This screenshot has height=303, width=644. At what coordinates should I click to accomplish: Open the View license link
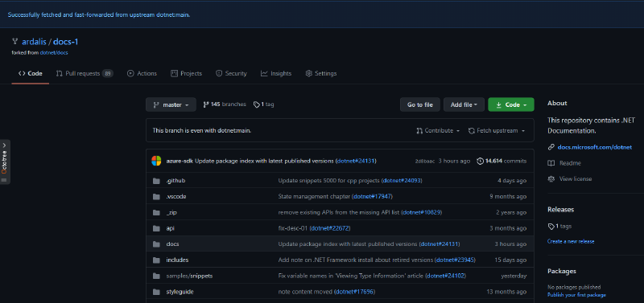click(576, 178)
